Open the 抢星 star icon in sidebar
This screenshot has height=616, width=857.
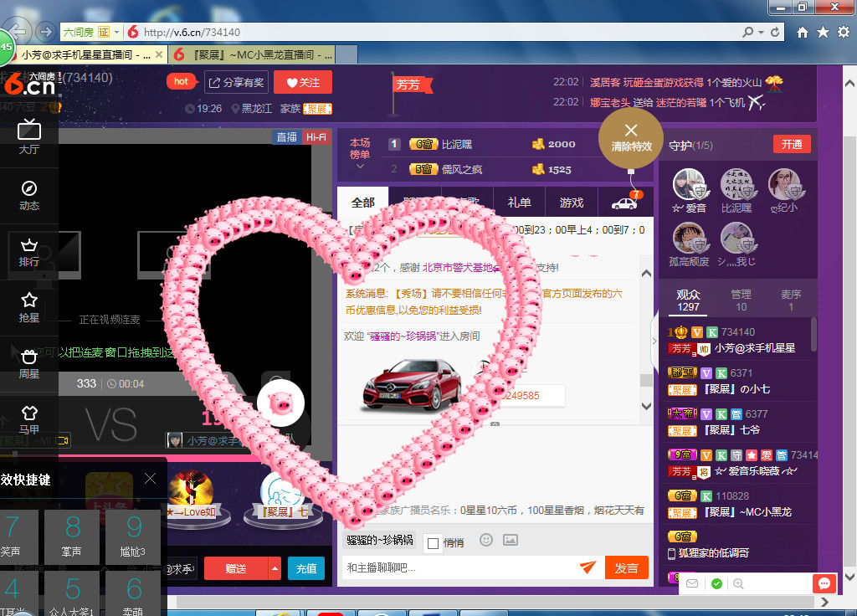click(29, 307)
